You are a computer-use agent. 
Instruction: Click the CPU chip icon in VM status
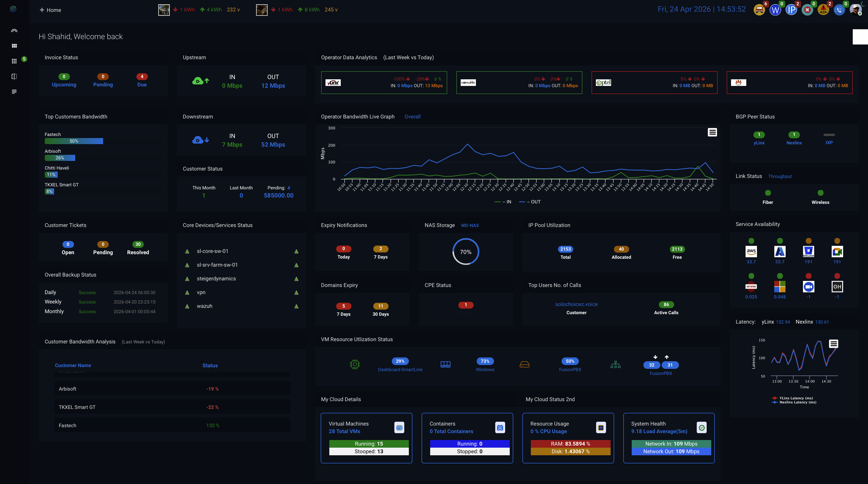355,364
